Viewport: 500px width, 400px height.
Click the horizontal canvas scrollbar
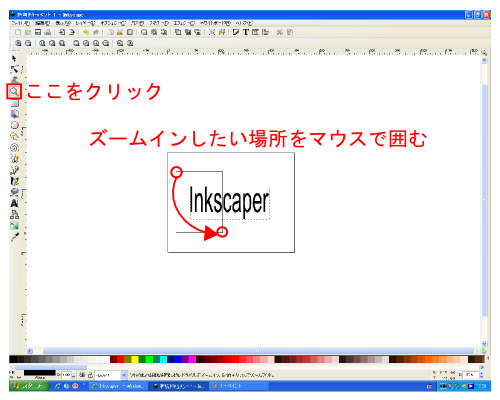coord(257,351)
